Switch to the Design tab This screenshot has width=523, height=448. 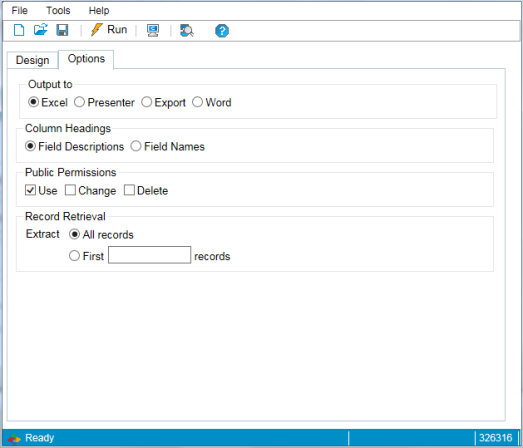tap(33, 60)
